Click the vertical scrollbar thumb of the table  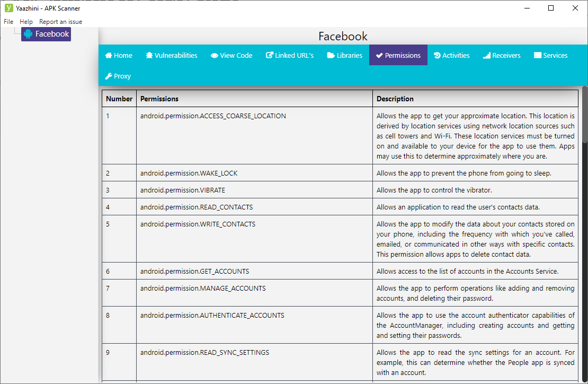585,115
